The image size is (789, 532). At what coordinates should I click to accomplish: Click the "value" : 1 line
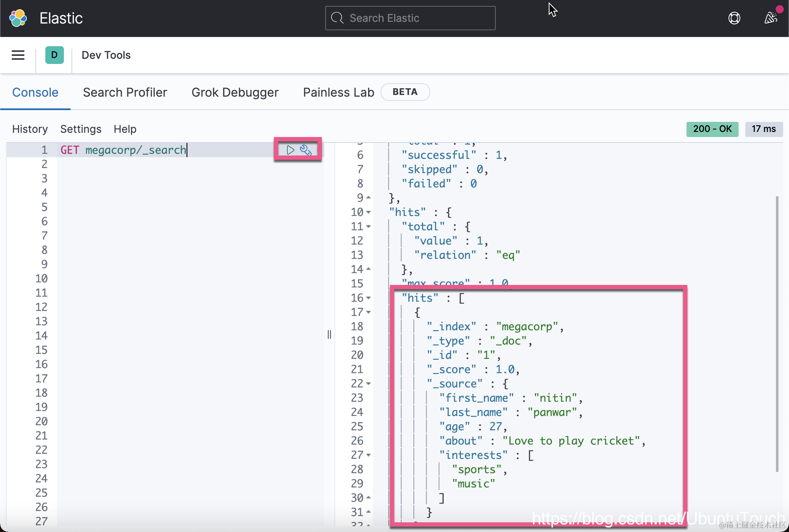(x=451, y=241)
